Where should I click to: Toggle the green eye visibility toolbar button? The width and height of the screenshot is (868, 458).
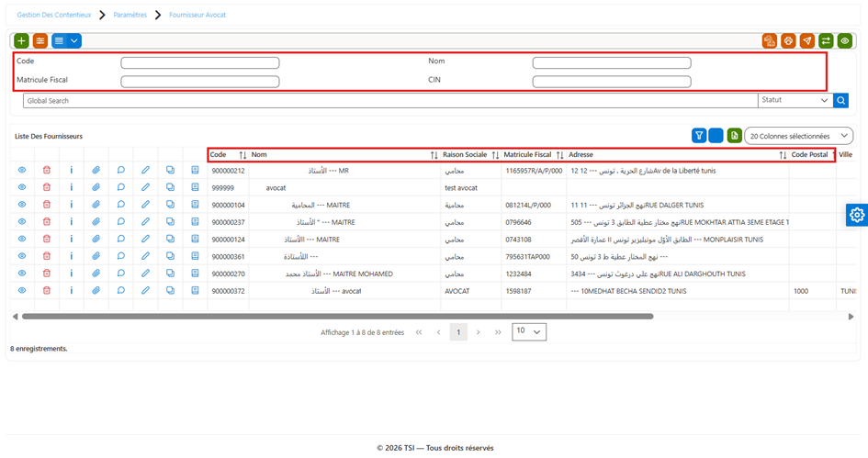(845, 41)
